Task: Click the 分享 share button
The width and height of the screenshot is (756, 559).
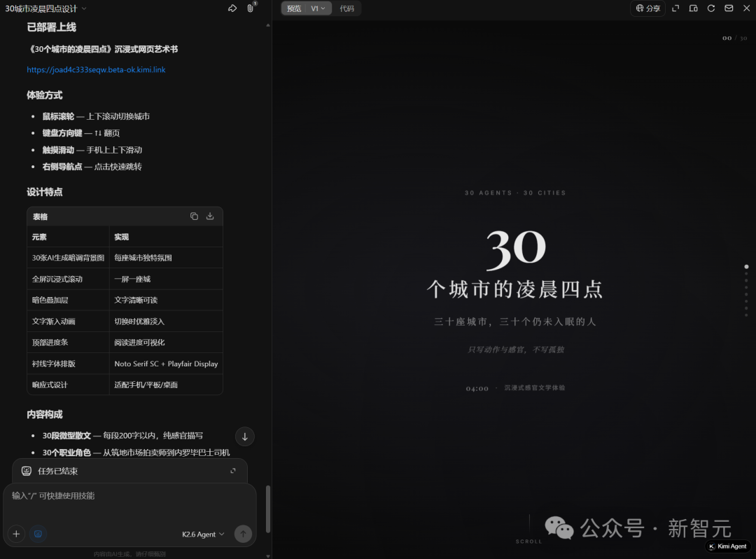Action: (x=647, y=8)
